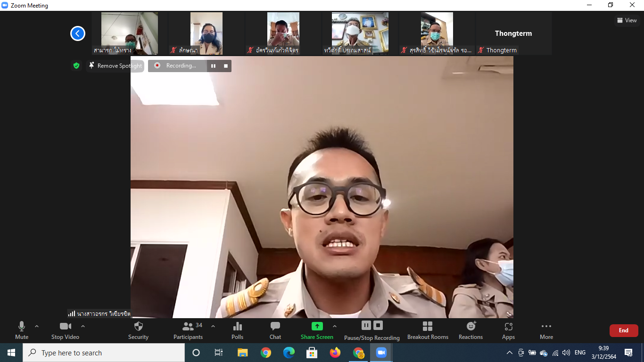Open File Explorer from the taskbar
Screen dimensions: 644x362
pyautogui.click(x=242, y=353)
